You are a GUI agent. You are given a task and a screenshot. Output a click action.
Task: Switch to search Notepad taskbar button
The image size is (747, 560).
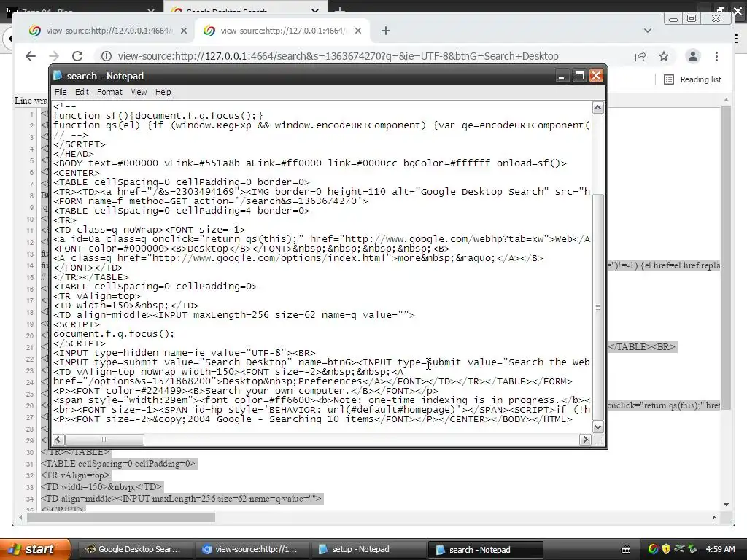(485, 550)
